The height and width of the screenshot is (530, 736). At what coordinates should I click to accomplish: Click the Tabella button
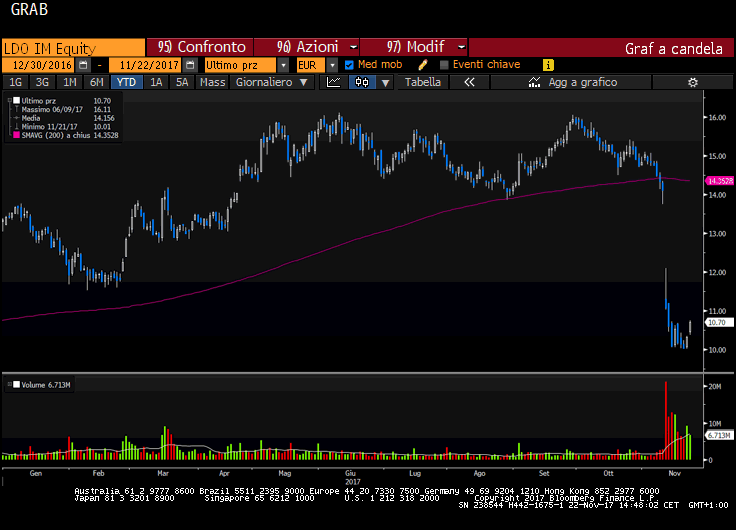(422, 83)
